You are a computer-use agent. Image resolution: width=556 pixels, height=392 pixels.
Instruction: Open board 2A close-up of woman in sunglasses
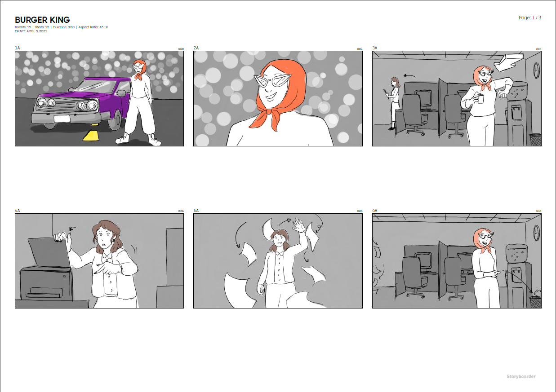pos(278,98)
